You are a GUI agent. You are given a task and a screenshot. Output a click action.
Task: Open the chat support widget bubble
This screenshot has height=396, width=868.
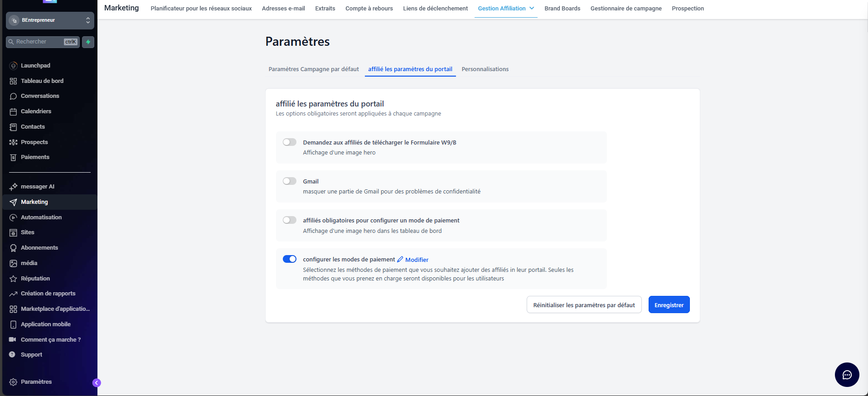pos(847,375)
